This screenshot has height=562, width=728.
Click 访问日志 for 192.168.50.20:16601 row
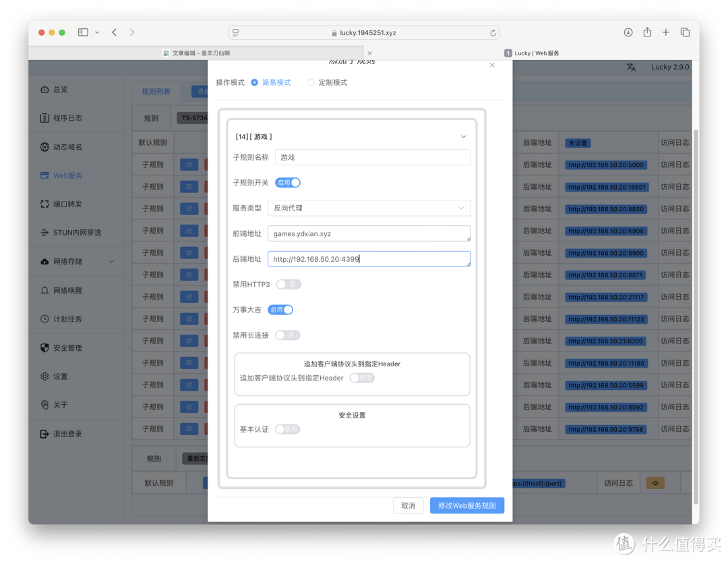(675, 186)
